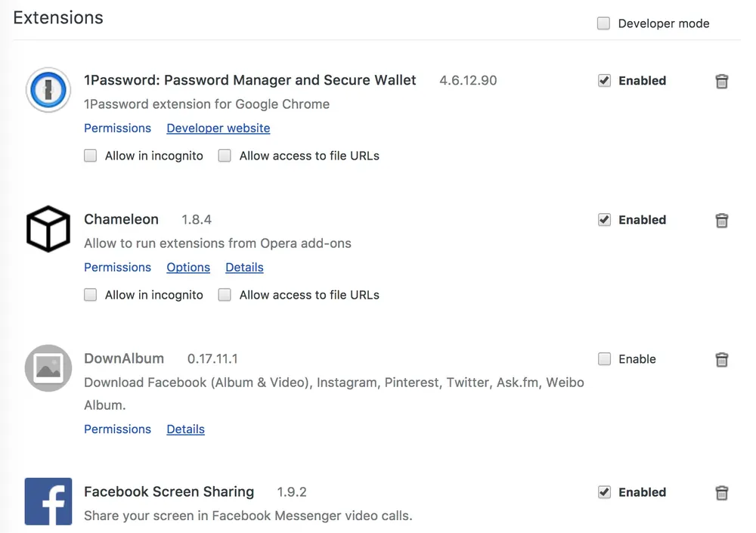The height and width of the screenshot is (533, 756).
Task: Click the Facebook Screen Sharing icon
Action: point(48,501)
